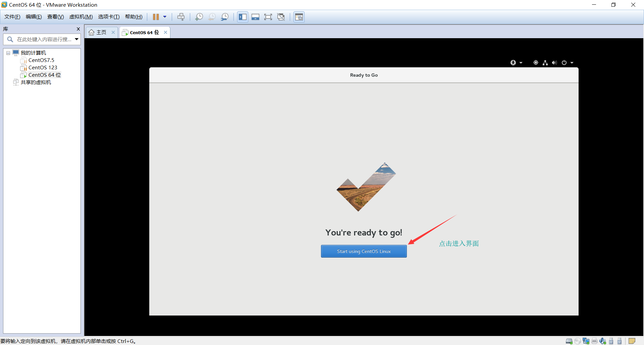Open the 编辑(E) menu
Viewport: 644px width, 345px height.
pyautogui.click(x=34, y=17)
